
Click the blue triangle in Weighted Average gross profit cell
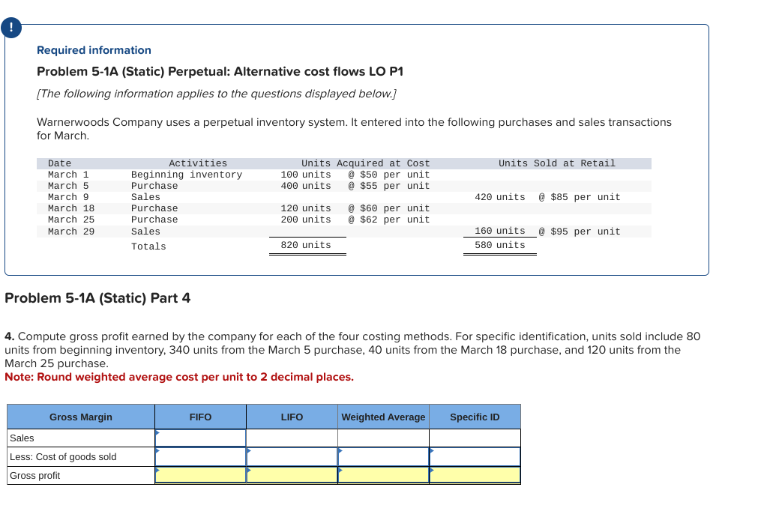[x=340, y=471]
